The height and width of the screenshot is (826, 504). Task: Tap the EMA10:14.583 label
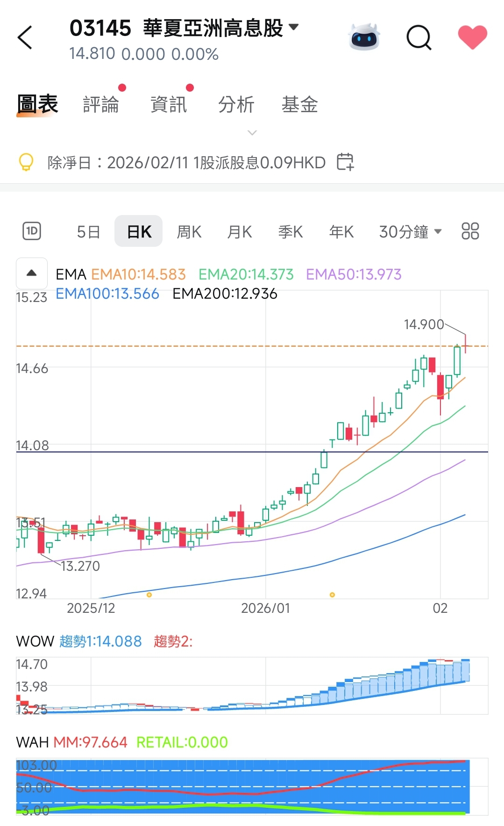pyautogui.click(x=138, y=274)
